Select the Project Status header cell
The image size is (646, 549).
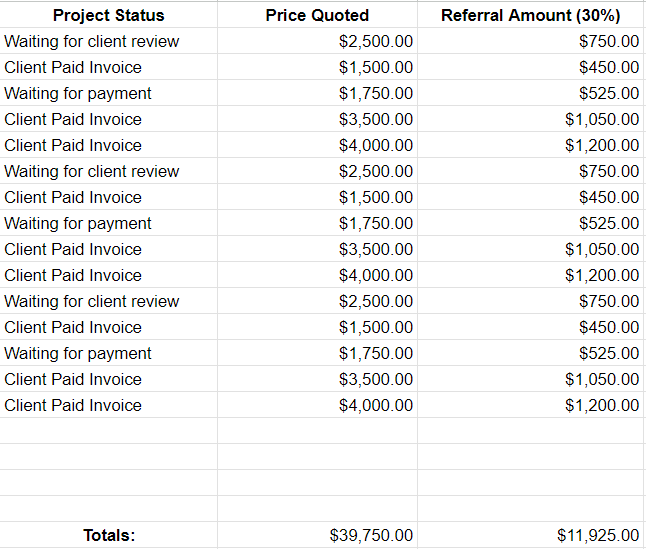108,15
